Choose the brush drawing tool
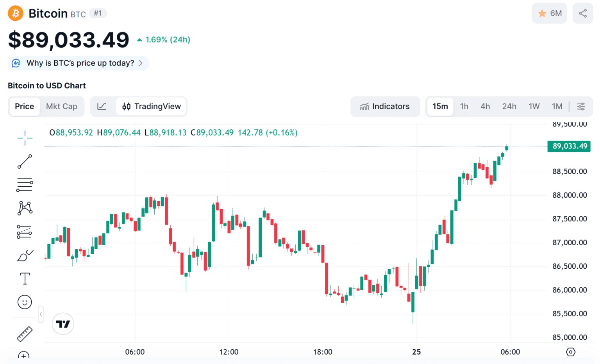 25,256
